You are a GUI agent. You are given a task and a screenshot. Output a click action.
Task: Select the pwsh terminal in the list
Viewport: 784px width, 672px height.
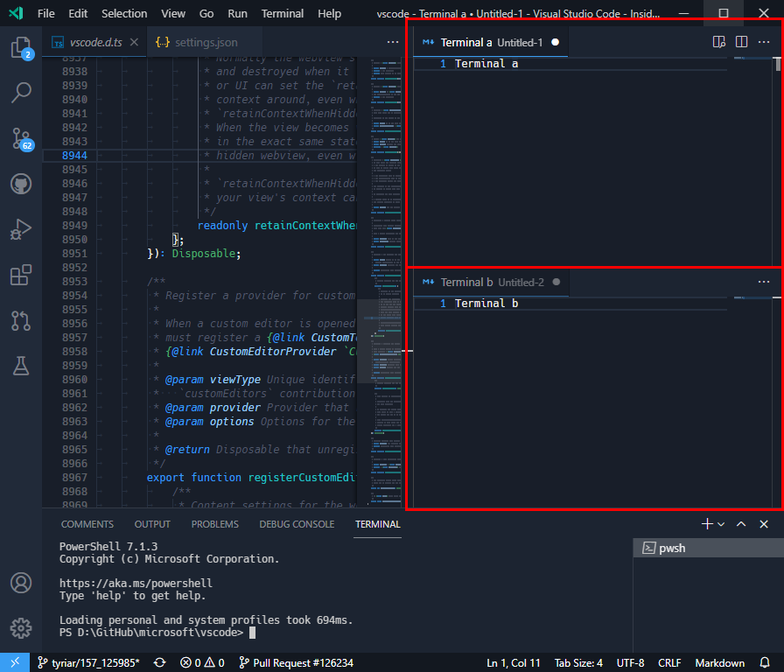point(708,548)
